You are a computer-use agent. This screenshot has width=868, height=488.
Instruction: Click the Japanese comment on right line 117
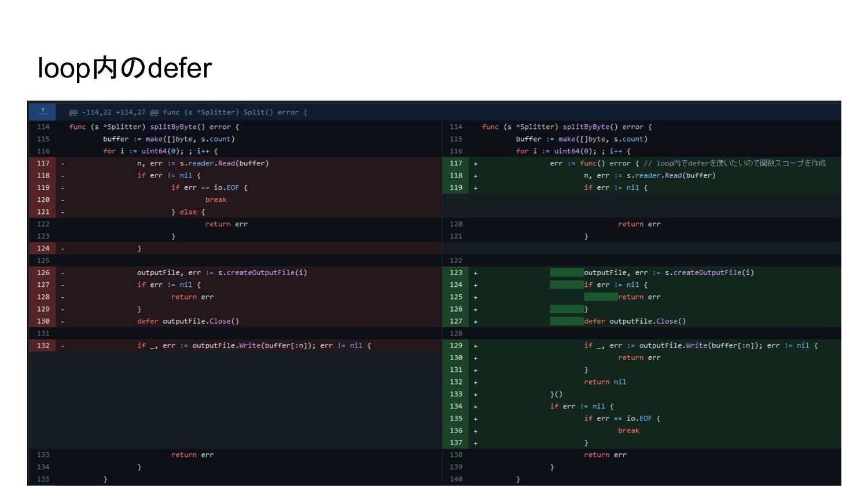point(734,164)
